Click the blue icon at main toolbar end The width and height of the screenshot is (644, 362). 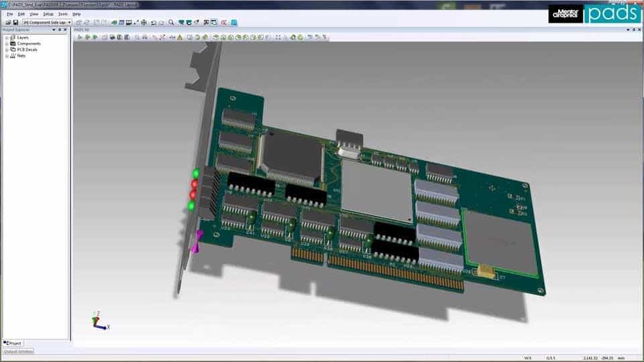pyautogui.click(x=232, y=22)
